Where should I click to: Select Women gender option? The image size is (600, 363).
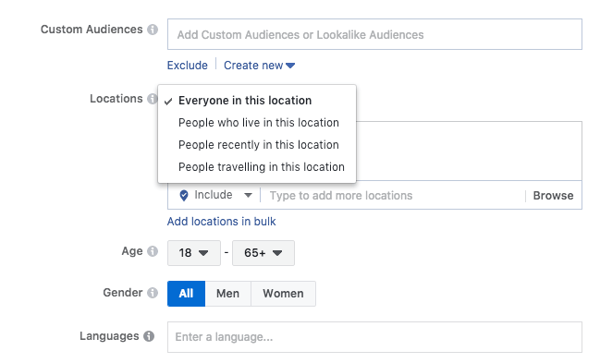tap(283, 294)
